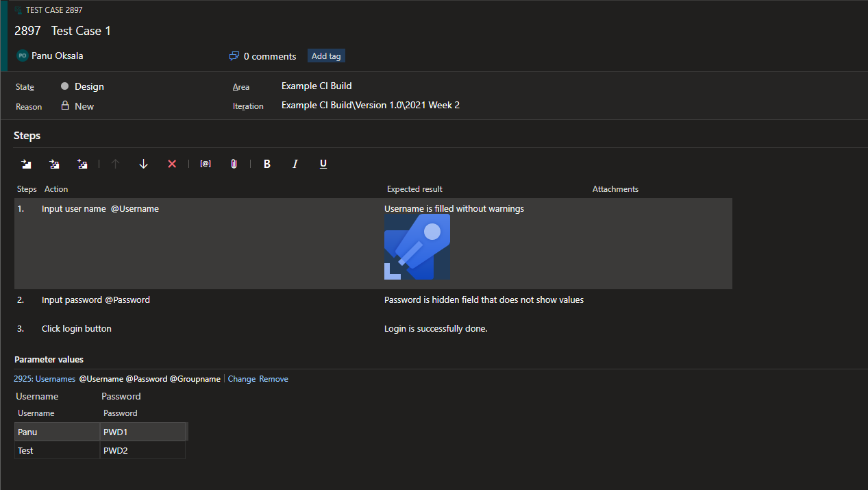Click the Change link for shared parameters
The width and height of the screenshot is (868, 490).
coord(242,379)
